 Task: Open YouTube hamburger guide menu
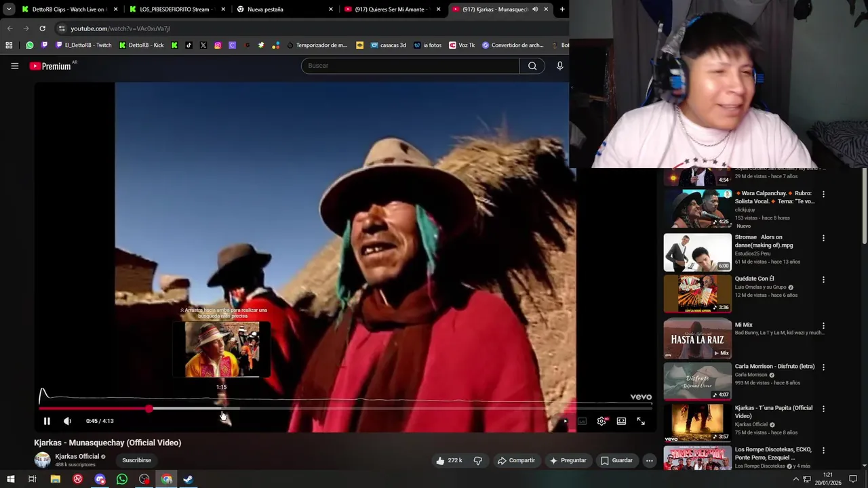tap(14, 66)
